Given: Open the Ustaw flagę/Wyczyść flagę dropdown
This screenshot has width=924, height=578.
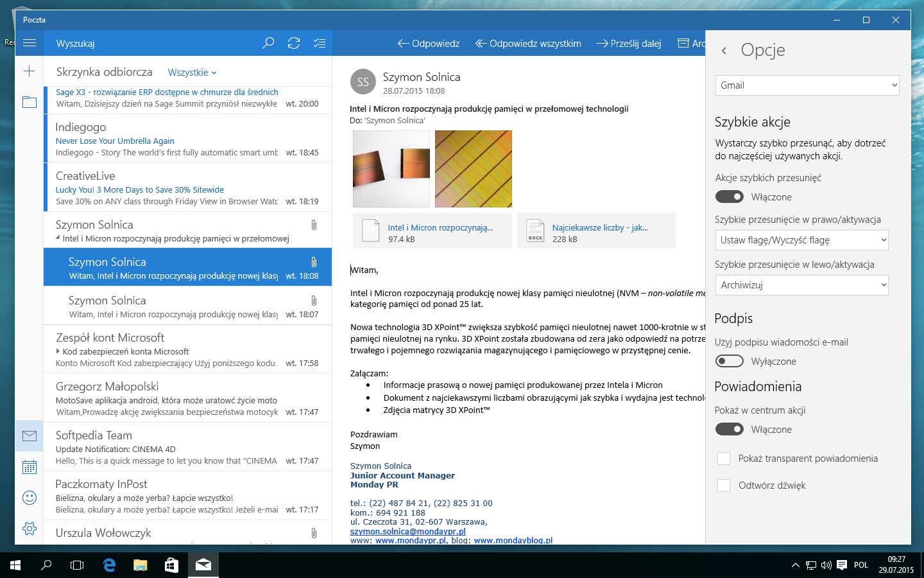Looking at the screenshot, I should coord(802,240).
